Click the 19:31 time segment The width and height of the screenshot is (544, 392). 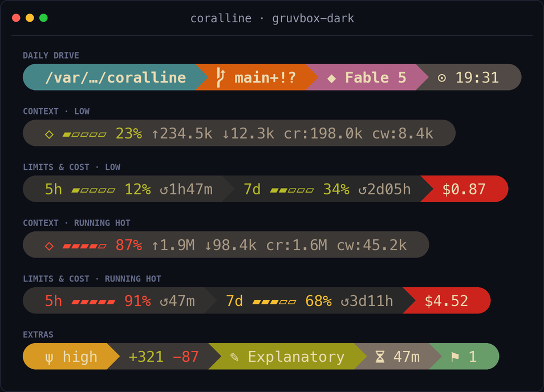point(468,77)
